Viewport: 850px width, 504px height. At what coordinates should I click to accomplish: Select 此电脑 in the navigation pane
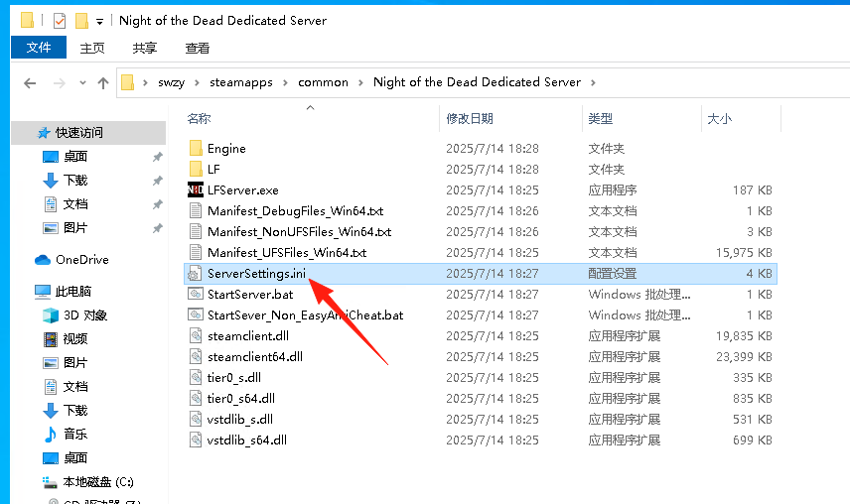(x=73, y=292)
